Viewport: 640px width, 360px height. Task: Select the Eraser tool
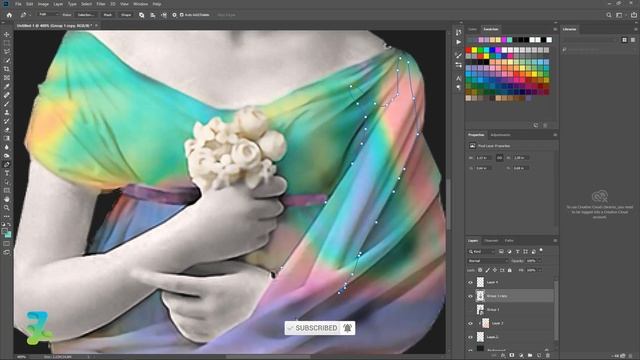pyautogui.click(x=7, y=130)
